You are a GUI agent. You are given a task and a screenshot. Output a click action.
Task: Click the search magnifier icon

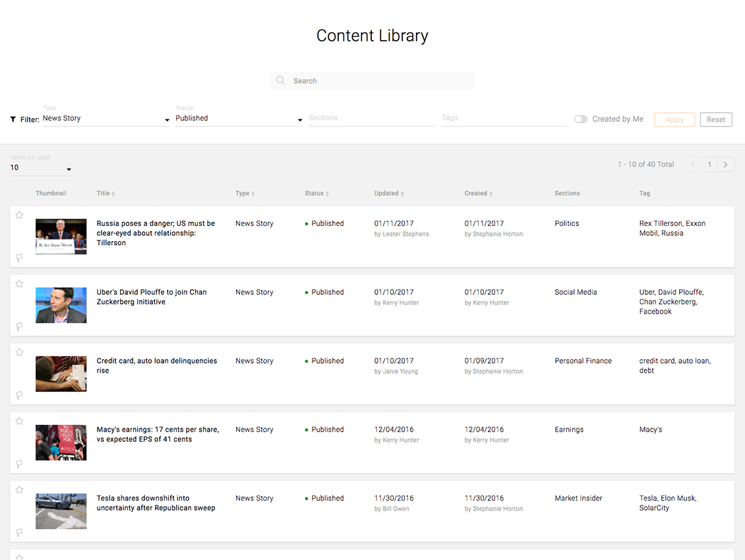click(281, 80)
